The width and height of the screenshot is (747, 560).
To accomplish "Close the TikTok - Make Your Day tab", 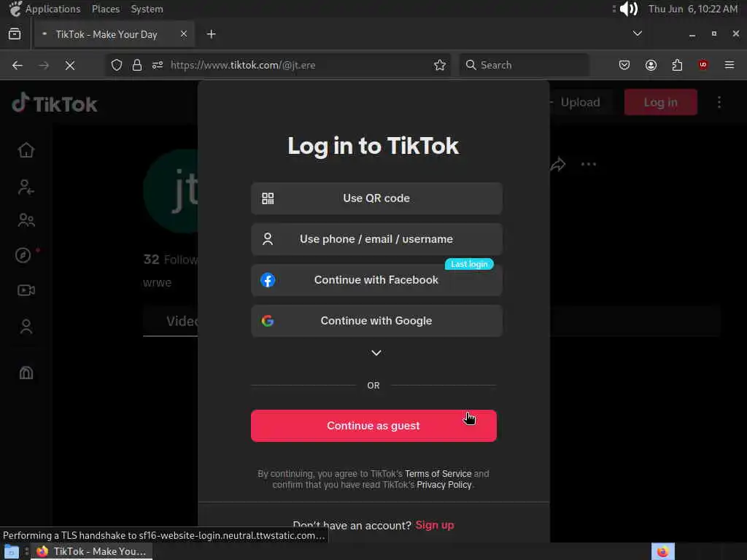I will coord(183,34).
